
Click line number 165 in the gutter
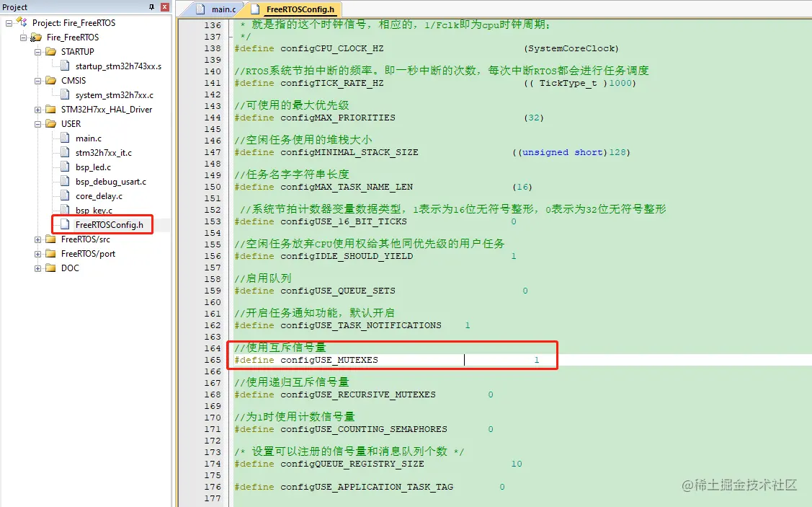213,360
